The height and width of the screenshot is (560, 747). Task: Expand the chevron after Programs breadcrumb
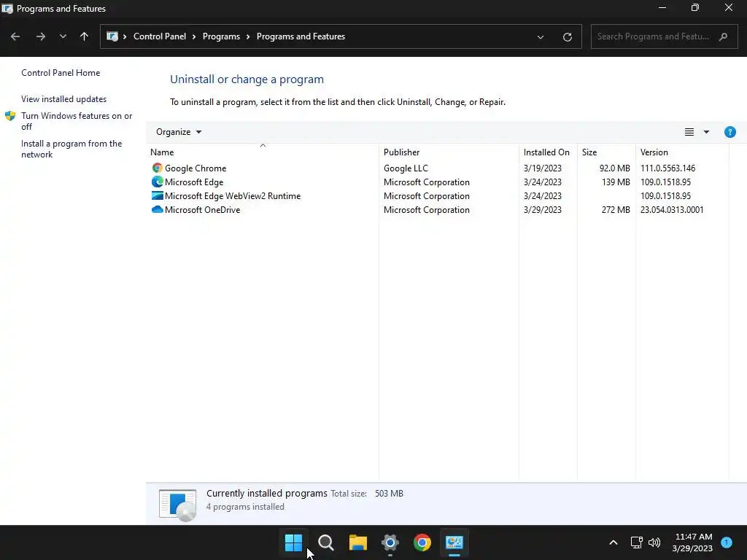pyautogui.click(x=248, y=36)
